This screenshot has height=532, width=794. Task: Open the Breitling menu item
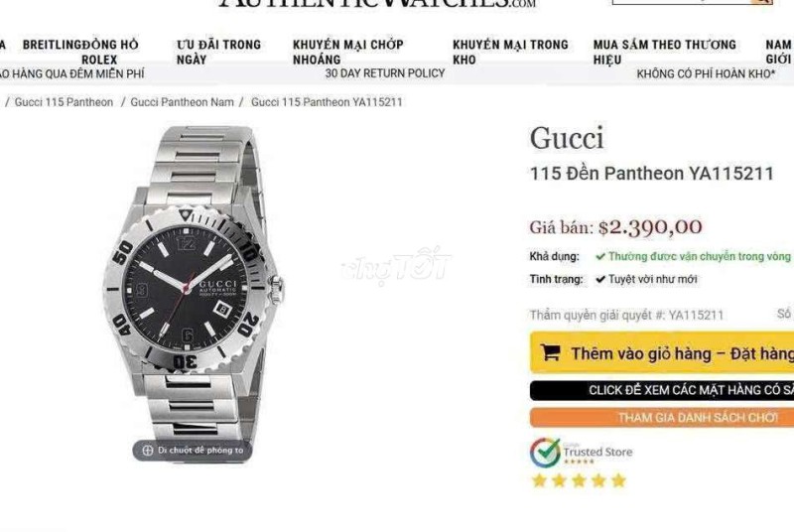click(52, 45)
